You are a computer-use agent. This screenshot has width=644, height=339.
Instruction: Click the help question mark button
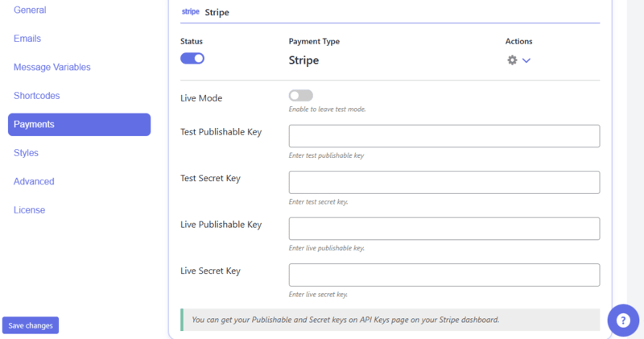(622, 320)
